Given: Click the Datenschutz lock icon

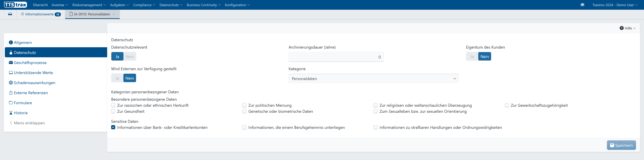Looking at the screenshot, I should click(x=11, y=52).
